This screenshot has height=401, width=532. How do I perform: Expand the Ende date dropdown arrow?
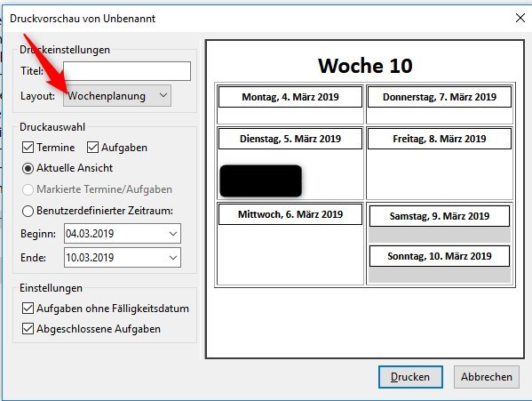173,258
